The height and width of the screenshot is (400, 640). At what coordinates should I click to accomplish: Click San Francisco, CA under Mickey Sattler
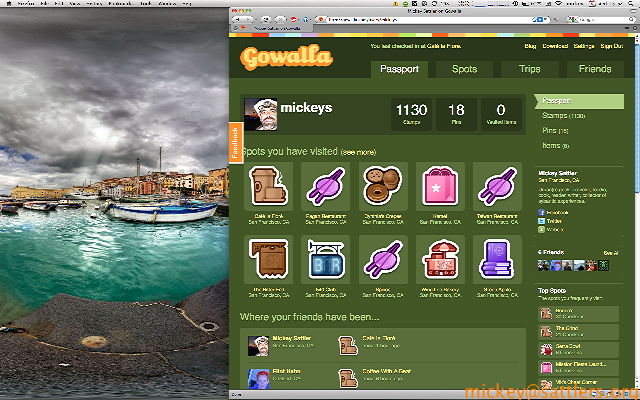coord(559,180)
